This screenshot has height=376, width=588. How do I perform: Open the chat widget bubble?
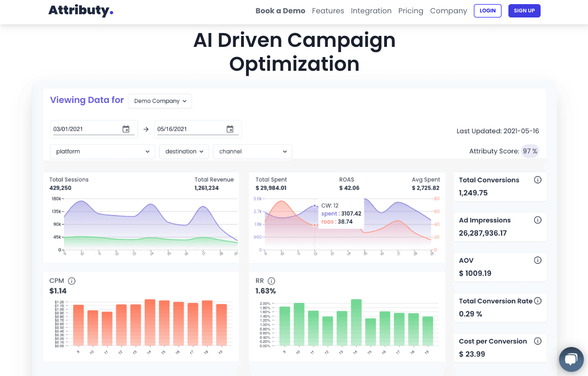tap(571, 359)
